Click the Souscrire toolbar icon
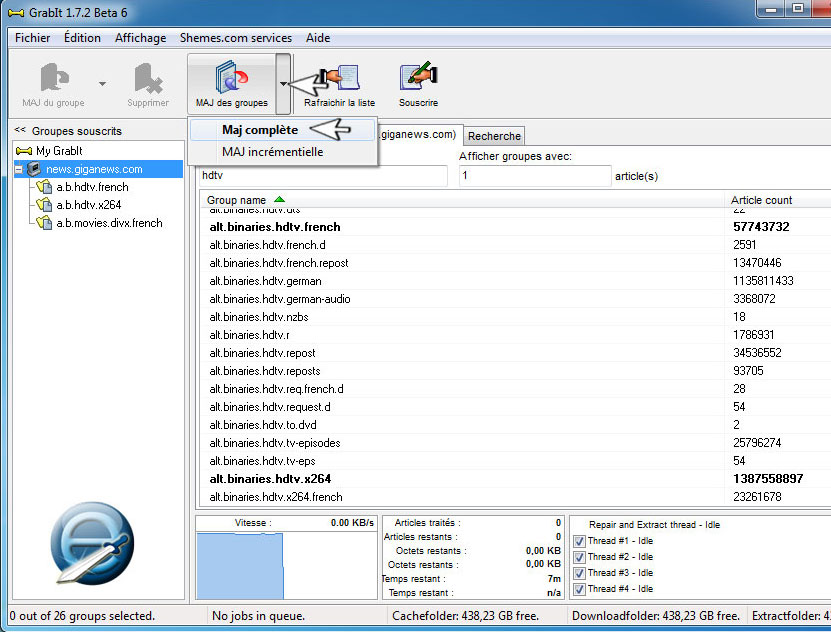Image resolution: width=831 pixels, height=632 pixels. (x=418, y=76)
